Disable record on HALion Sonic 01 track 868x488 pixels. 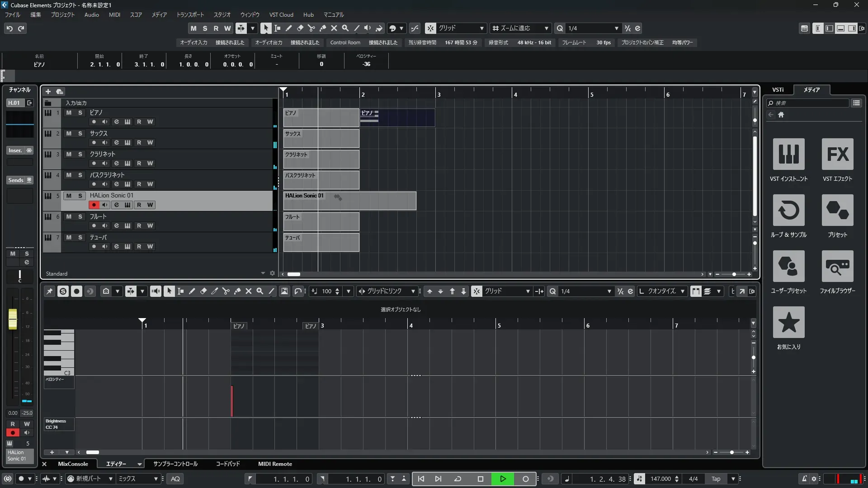(94, 205)
